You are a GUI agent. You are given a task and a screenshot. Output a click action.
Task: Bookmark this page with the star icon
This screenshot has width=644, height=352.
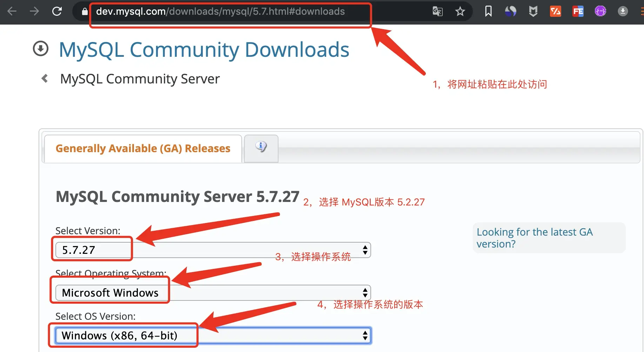(x=460, y=12)
